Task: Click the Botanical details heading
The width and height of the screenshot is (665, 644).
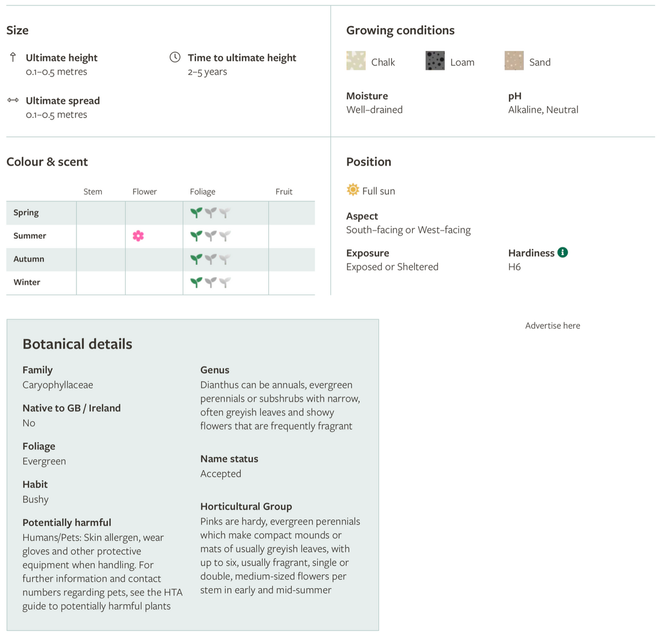Action: [x=78, y=344]
